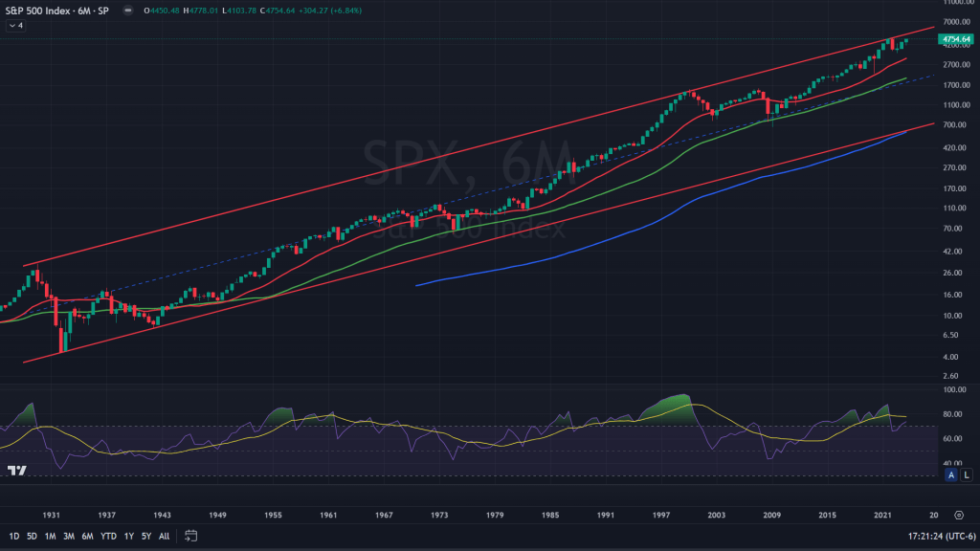Select the 3M time range
980x551 pixels.
(69, 535)
